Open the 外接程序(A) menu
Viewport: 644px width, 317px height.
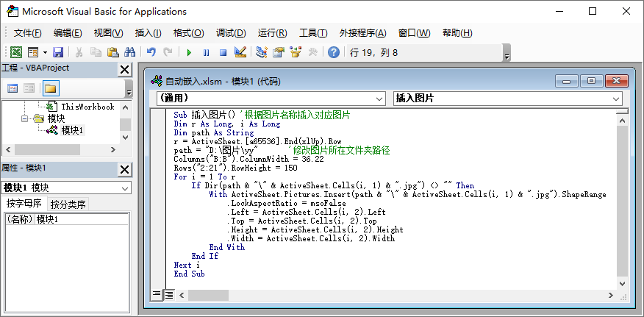(362, 33)
